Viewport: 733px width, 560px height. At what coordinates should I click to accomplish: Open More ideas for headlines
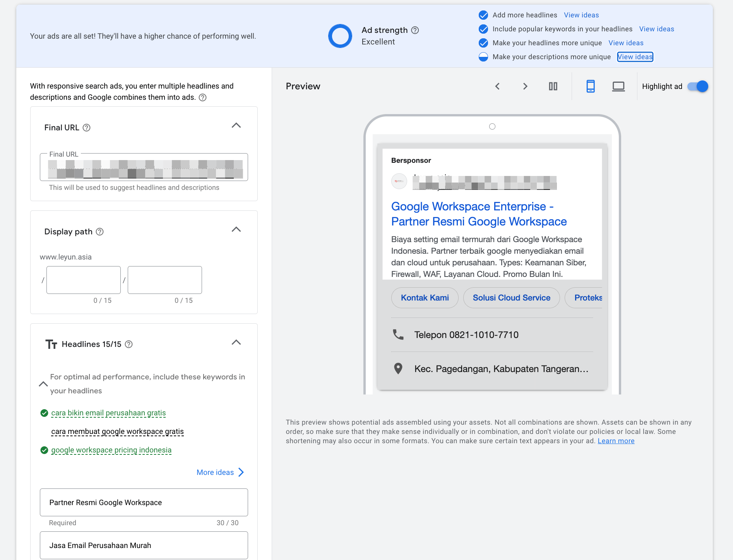click(x=220, y=472)
